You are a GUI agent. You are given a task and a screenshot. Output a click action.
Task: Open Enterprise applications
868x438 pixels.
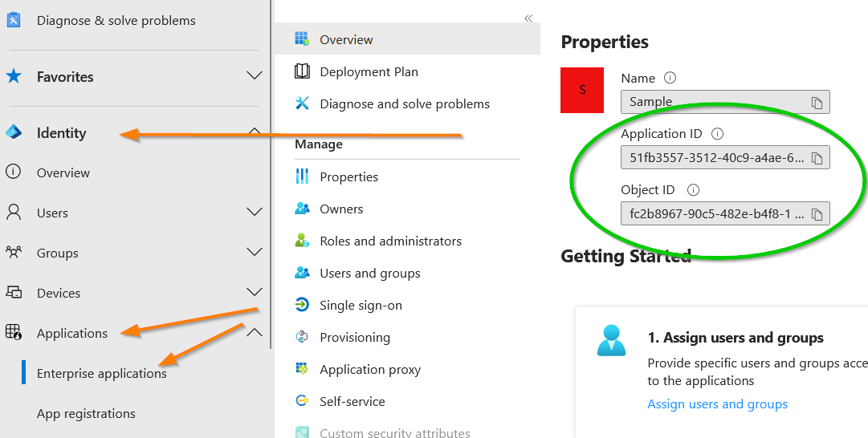102,373
